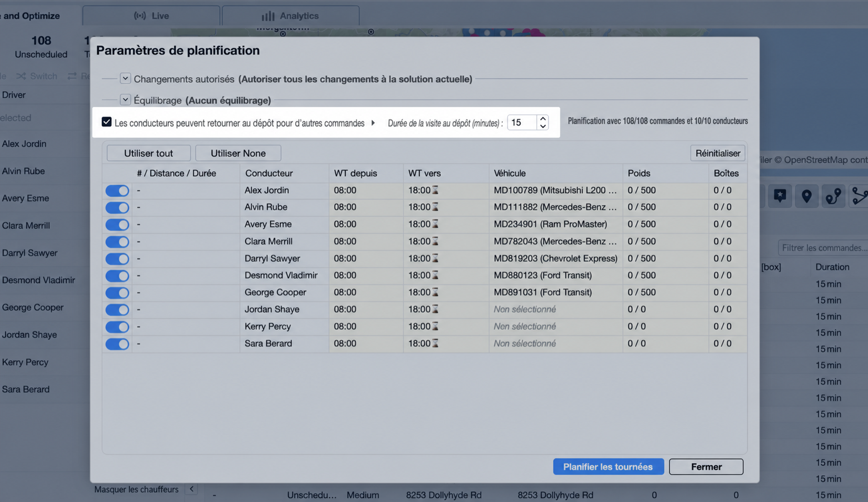Toggle Kerry Percy's driver switch off

pos(117,327)
